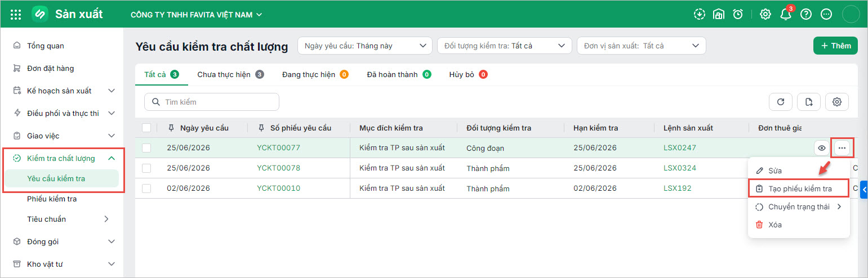Open Phiếu kiểm tra in sidebar
Viewport: 868px width, 278px height.
pos(52,199)
